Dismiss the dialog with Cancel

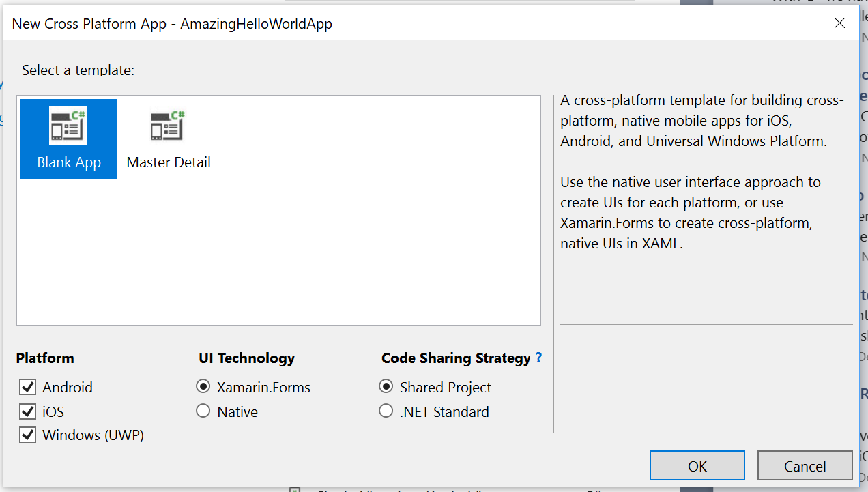805,465
